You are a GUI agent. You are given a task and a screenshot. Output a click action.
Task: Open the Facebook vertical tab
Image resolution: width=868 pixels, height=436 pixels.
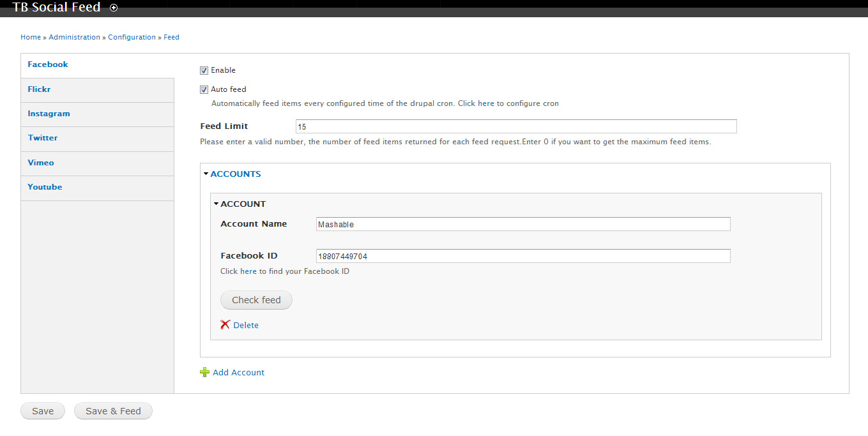tap(97, 65)
